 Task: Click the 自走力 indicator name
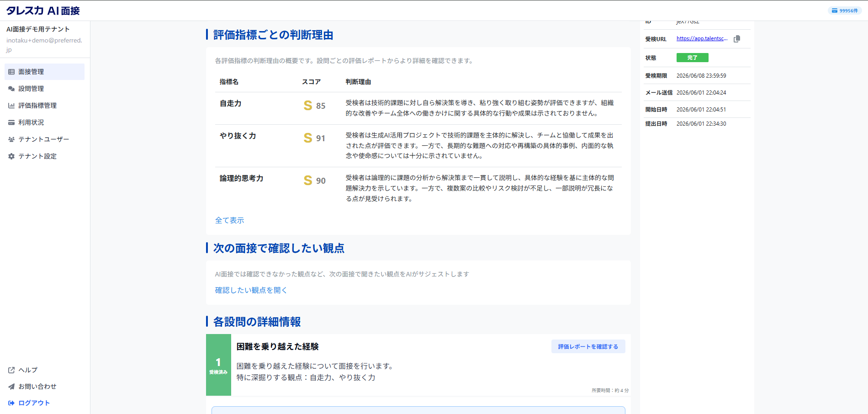(231, 104)
